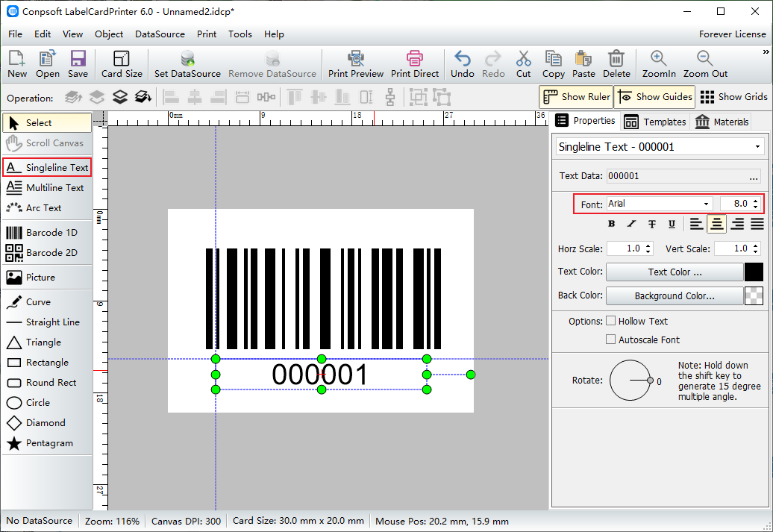
Task: Toggle the Show Guides button
Action: [654, 97]
